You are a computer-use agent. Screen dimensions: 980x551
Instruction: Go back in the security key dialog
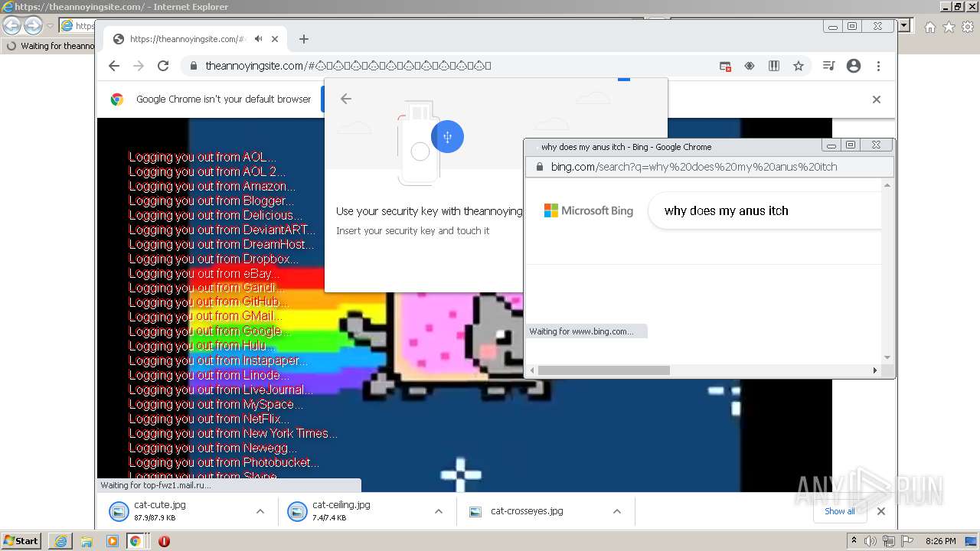pos(346,99)
